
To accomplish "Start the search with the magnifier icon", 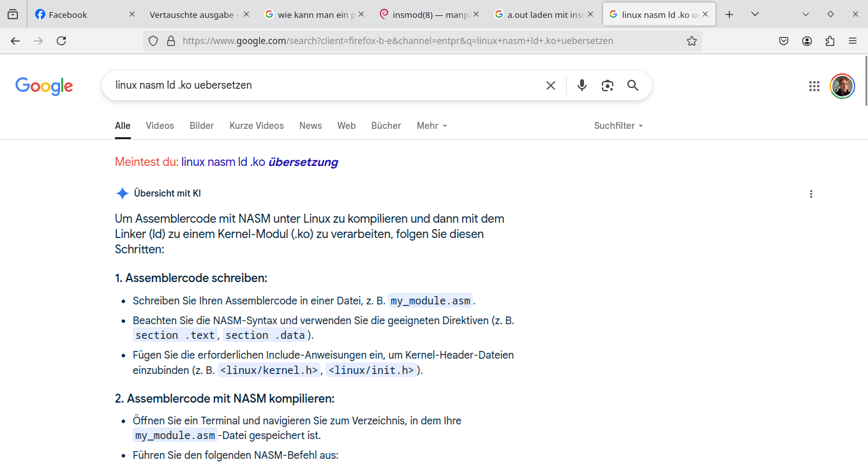I will (x=632, y=85).
